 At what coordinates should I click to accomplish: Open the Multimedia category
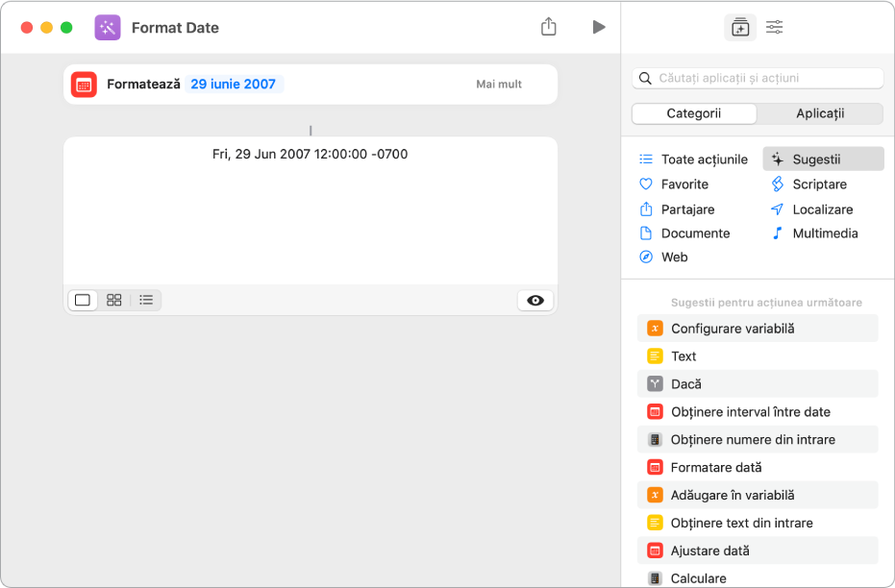click(x=824, y=233)
